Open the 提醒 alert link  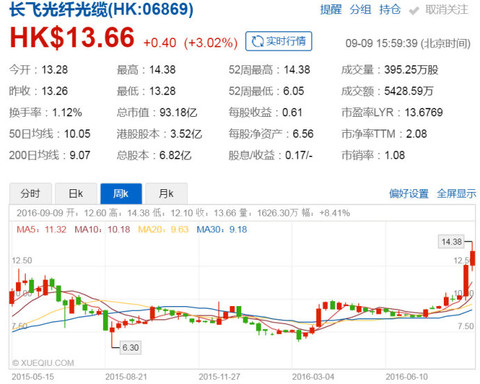click(x=331, y=10)
